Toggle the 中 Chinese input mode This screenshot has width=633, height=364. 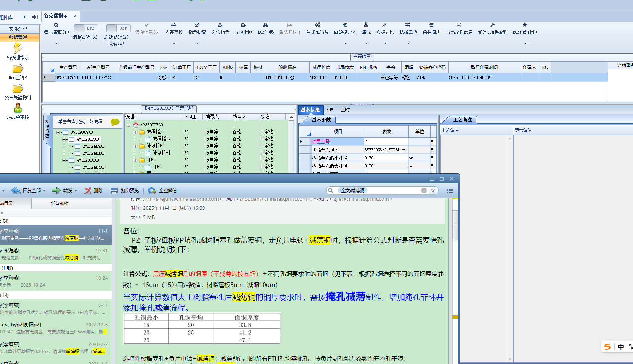(x=621, y=347)
